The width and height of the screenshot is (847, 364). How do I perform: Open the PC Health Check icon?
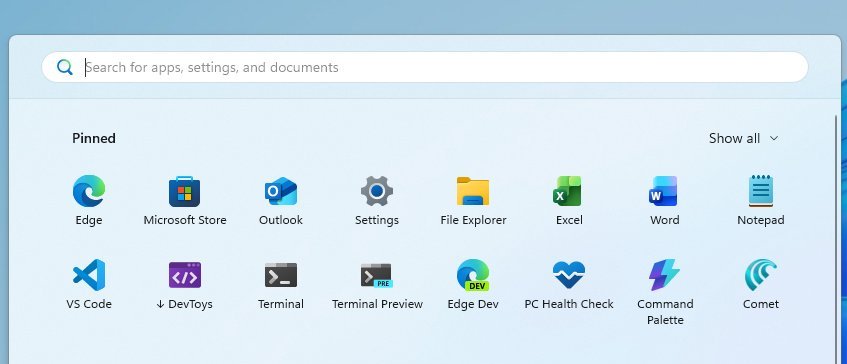tap(569, 275)
